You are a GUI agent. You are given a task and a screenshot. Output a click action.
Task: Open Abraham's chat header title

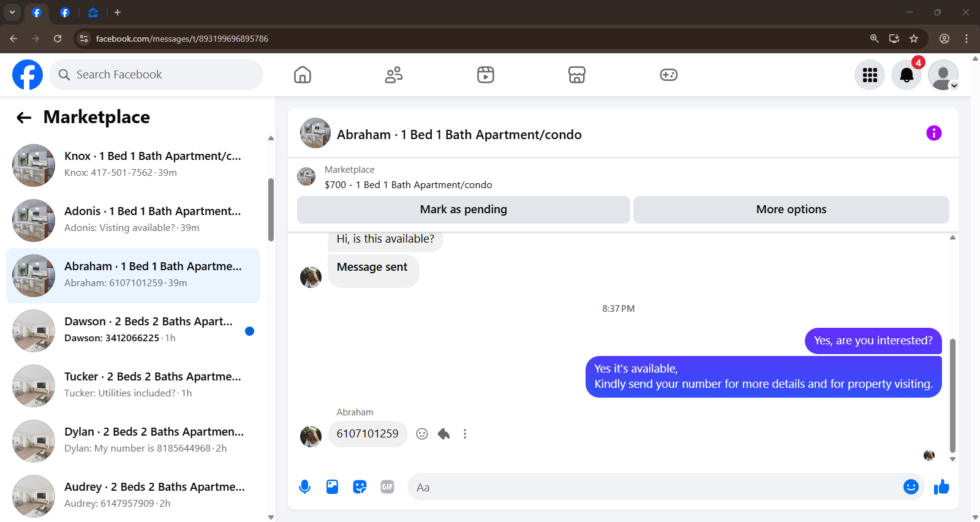[459, 135]
